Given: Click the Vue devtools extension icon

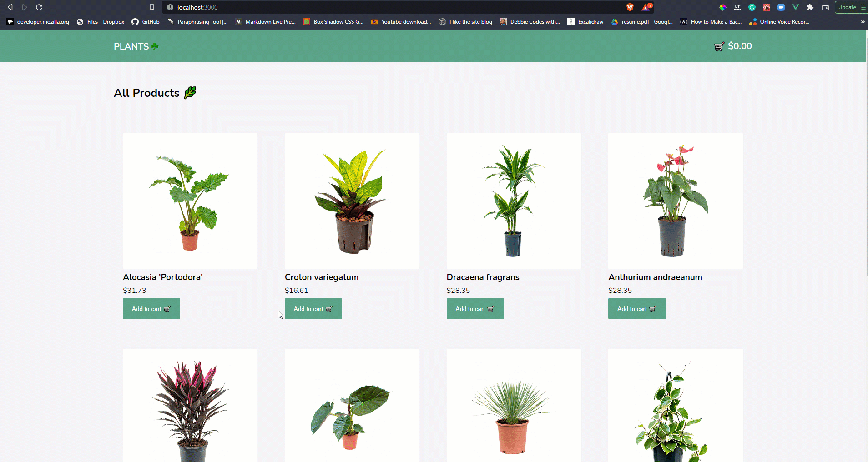Looking at the screenshot, I should pos(796,7).
